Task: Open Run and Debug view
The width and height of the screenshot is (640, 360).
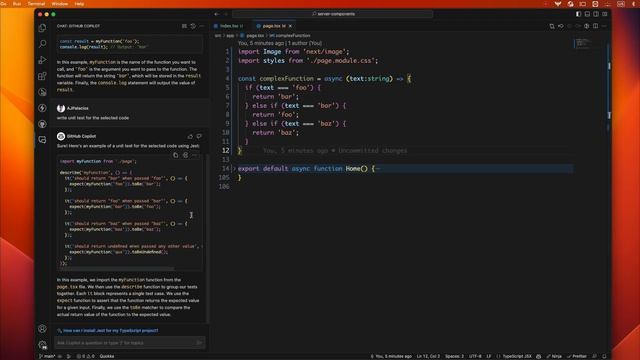Action: click(42, 60)
